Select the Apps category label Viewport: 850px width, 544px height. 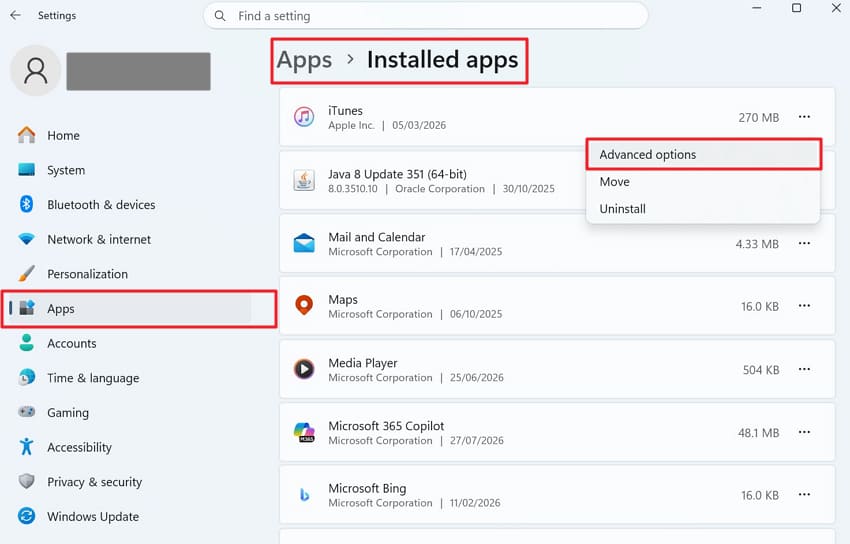click(61, 309)
